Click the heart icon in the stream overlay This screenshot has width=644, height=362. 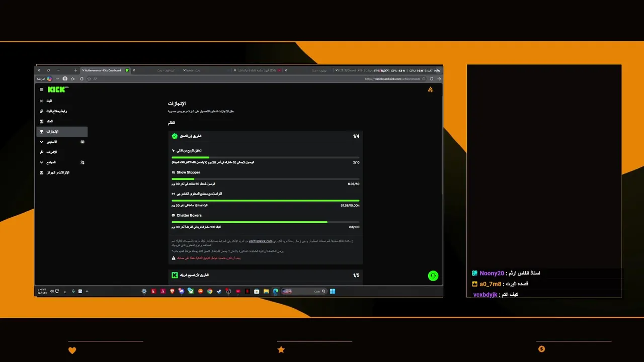(x=72, y=350)
